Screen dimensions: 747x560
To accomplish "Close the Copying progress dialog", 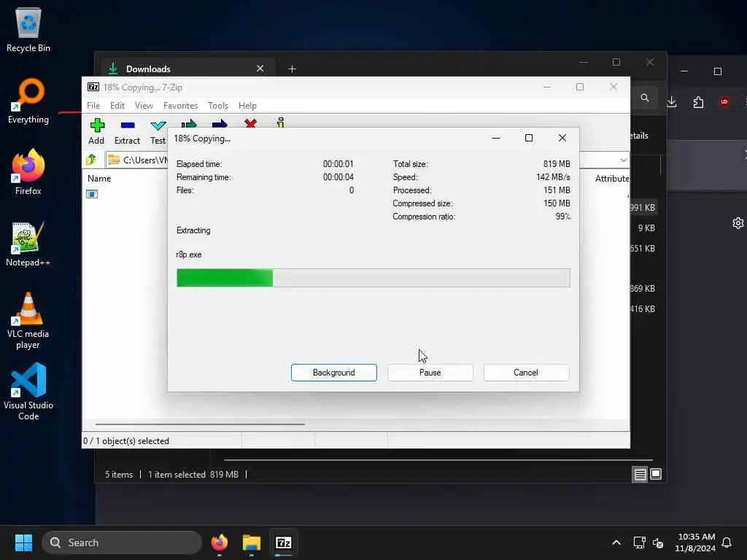I will click(562, 138).
